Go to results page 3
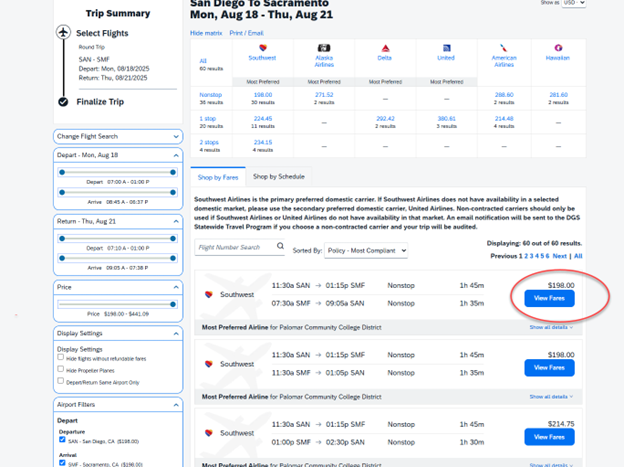This screenshot has width=624, height=467. click(x=531, y=256)
